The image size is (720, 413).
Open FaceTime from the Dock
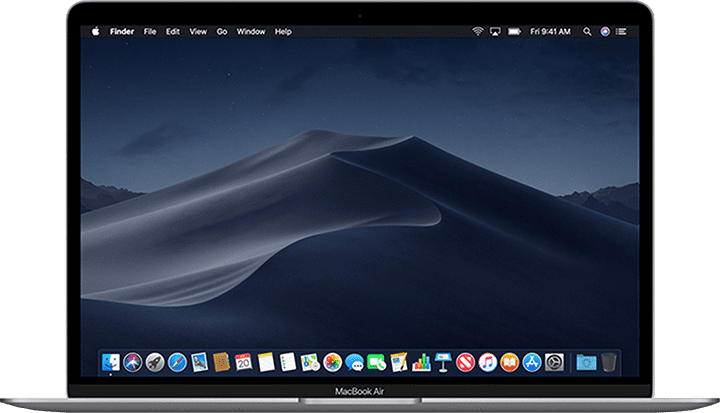coord(376,361)
